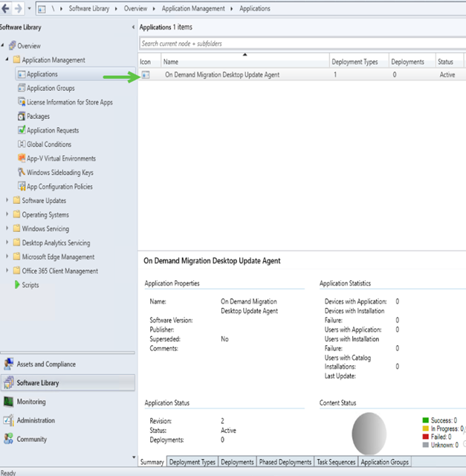Click the Windows Servicing folder icon
Viewport: 466px width, 476px height.
(x=16, y=228)
